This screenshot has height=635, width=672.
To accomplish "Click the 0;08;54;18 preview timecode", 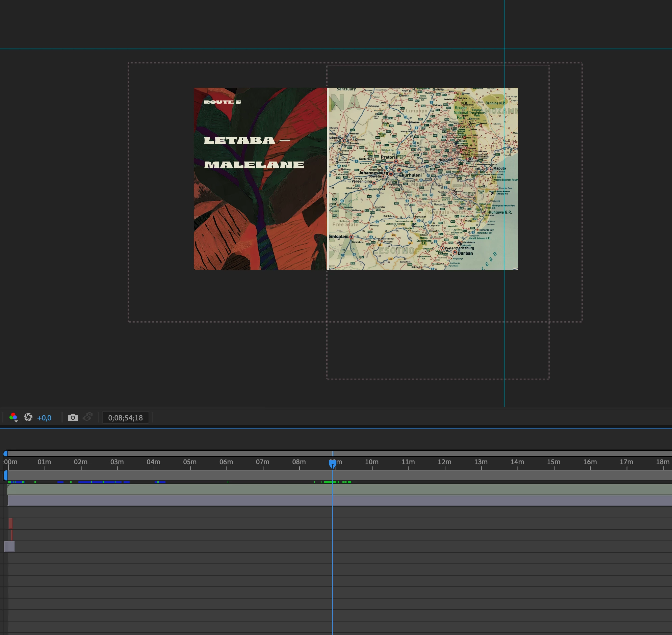I will coord(125,418).
